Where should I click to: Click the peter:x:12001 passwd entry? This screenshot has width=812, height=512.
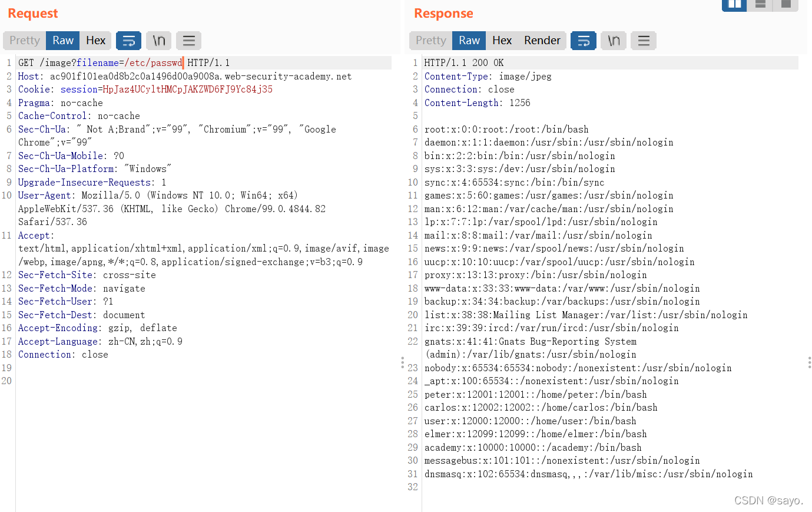[536, 394]
